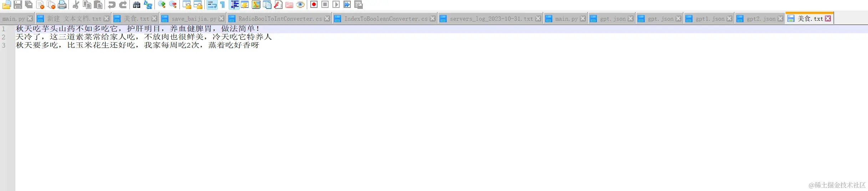
Task: Open Folder as Workspace icon
Action: click(289, 5)
